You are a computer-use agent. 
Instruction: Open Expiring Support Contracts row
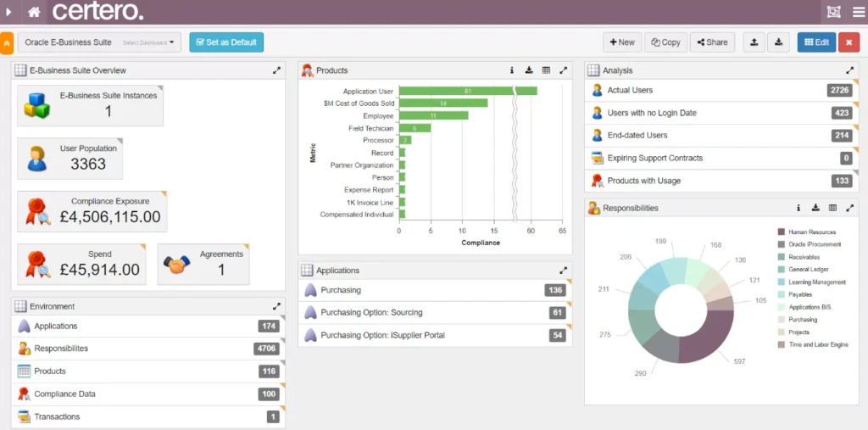(721, 158)
